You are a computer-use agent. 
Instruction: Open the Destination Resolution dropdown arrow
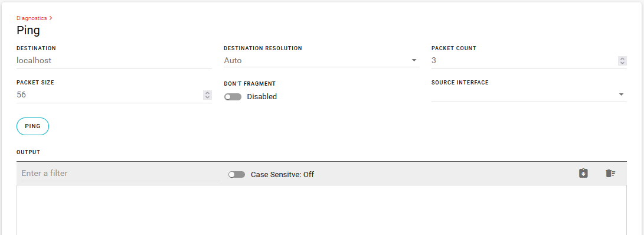[414, 60]
